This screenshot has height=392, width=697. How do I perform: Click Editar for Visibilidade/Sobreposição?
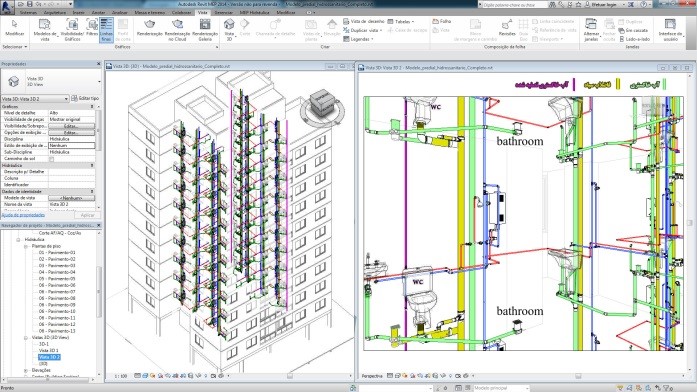click(71, 126)
